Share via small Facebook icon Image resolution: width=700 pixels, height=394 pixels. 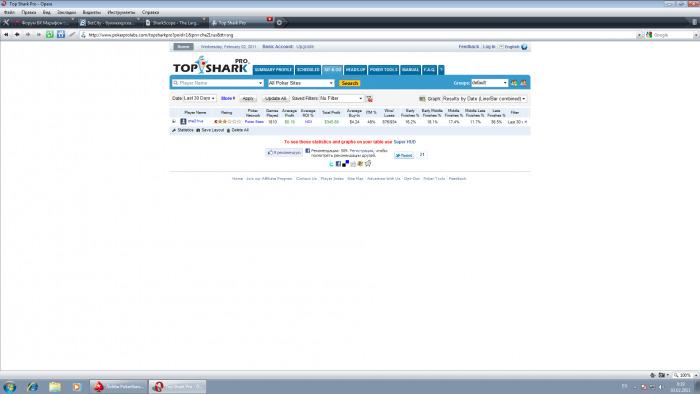click(x=338, y=164)
